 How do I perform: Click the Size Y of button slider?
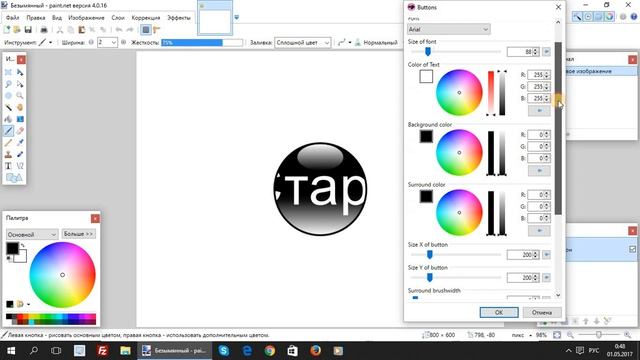(456, 278)
